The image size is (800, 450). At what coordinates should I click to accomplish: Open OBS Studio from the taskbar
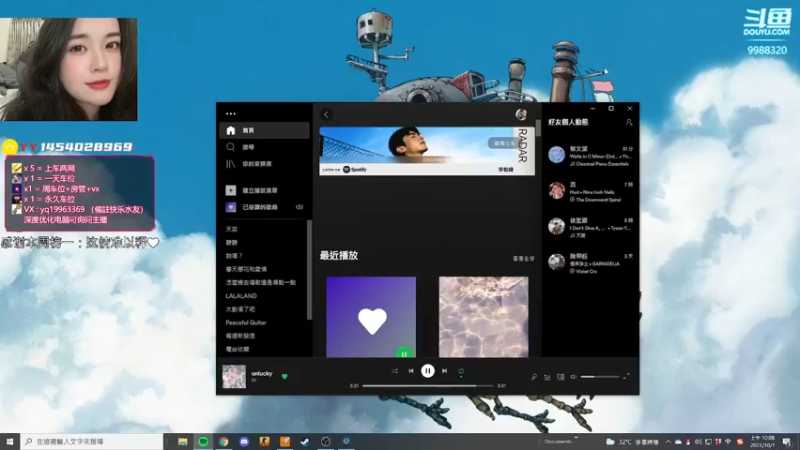(x=326, y=441)
